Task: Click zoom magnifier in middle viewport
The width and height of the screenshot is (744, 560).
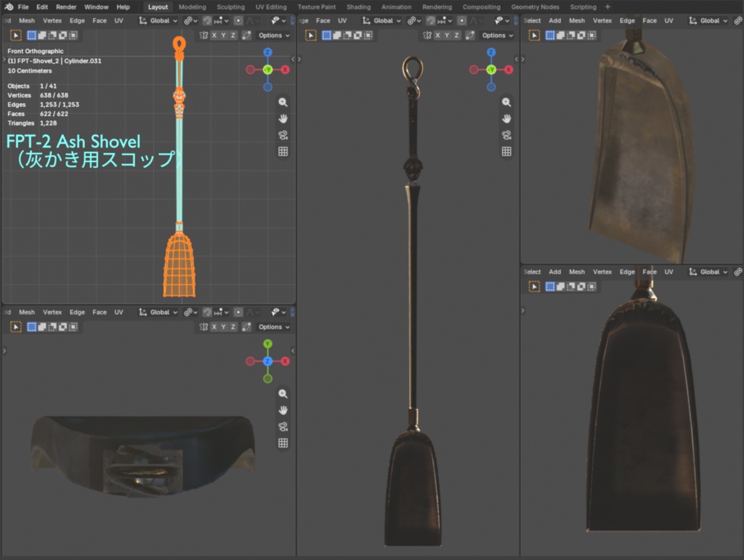Action: tap(506, 102)
